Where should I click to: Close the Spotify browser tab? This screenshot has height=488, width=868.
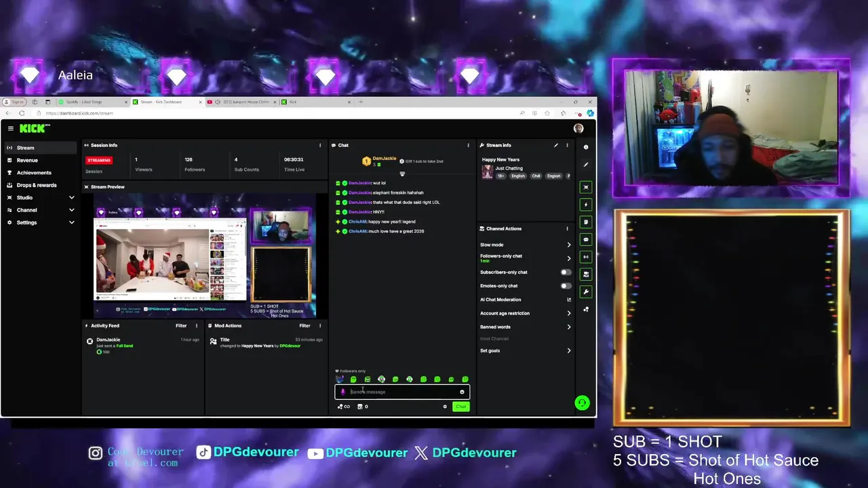(126, 102)
